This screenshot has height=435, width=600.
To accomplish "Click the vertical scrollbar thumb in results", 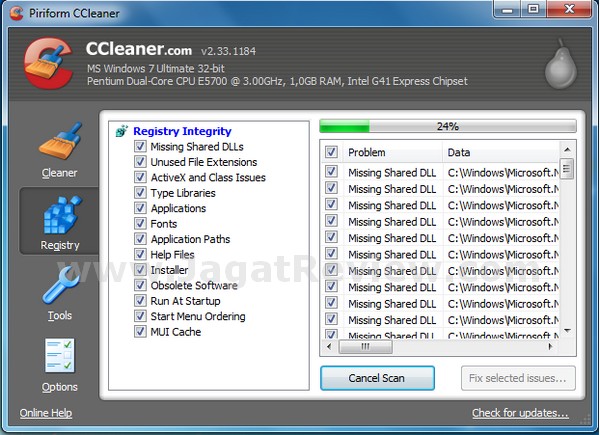I will coord(567,169).
